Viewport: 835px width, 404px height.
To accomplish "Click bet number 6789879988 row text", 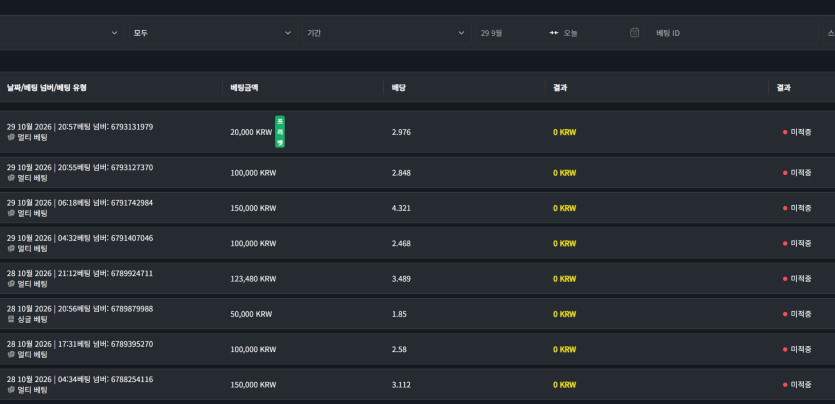I will [x=80, y=309].
